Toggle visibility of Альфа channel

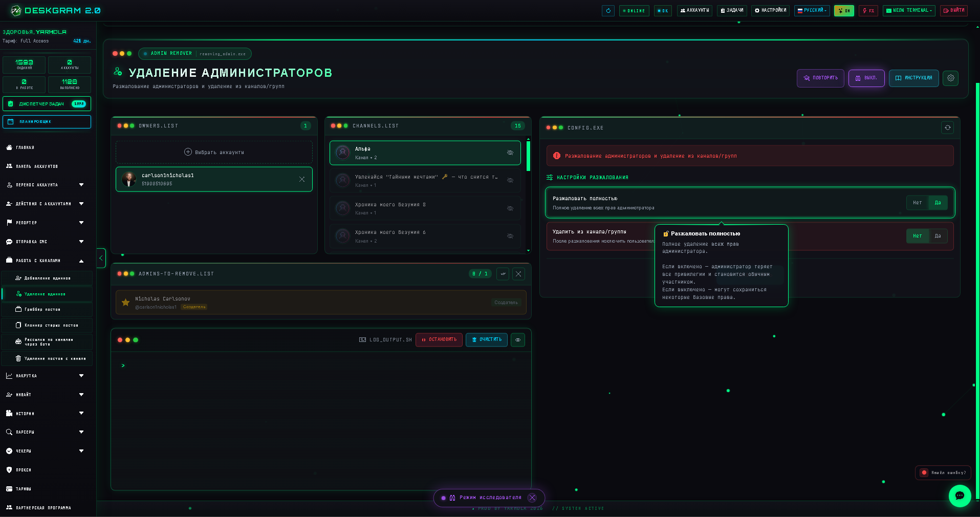coord(510,153)
